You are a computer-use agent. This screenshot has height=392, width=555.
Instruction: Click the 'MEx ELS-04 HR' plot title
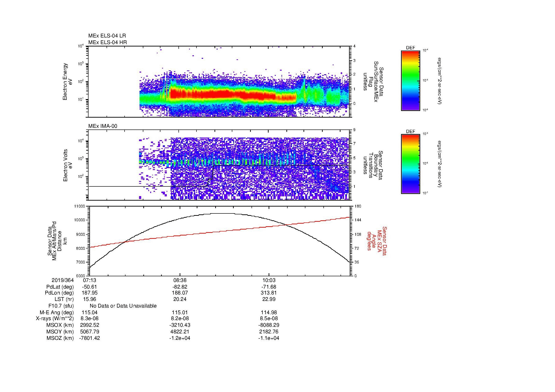(107, 42)
